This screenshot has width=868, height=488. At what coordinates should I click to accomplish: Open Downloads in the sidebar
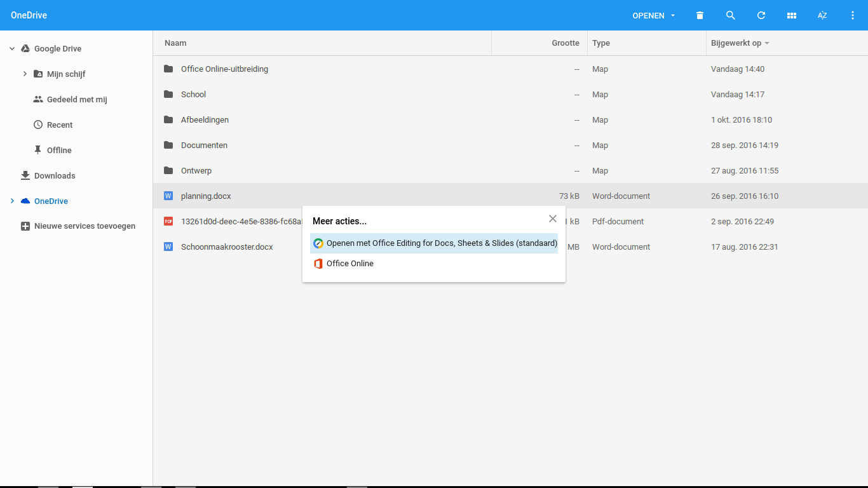click(x=55, y=175)
